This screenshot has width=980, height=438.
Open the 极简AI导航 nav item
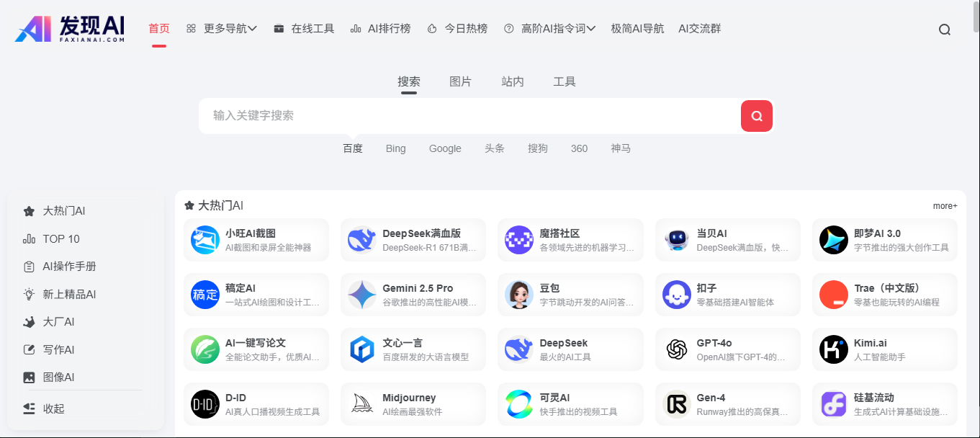point(637,29)
